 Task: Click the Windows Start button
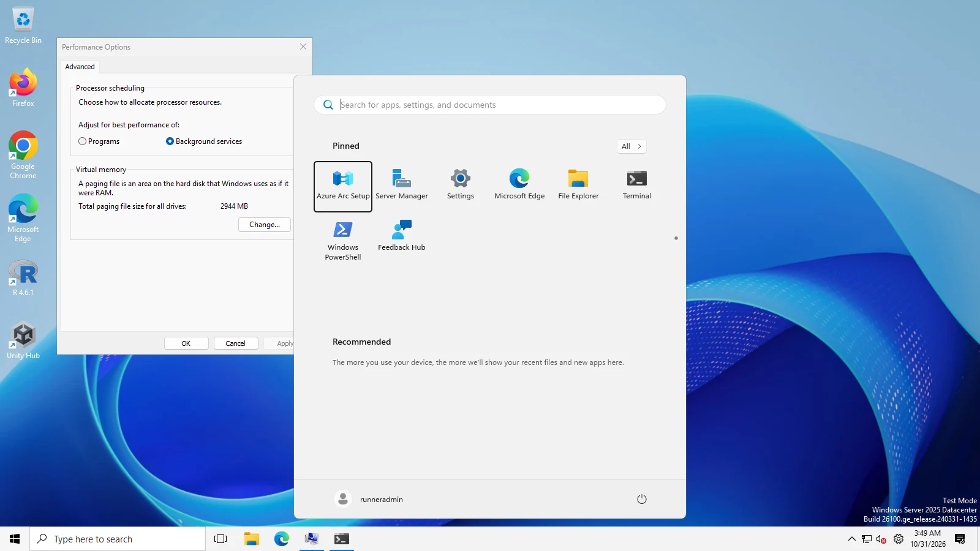click(15, 539)
